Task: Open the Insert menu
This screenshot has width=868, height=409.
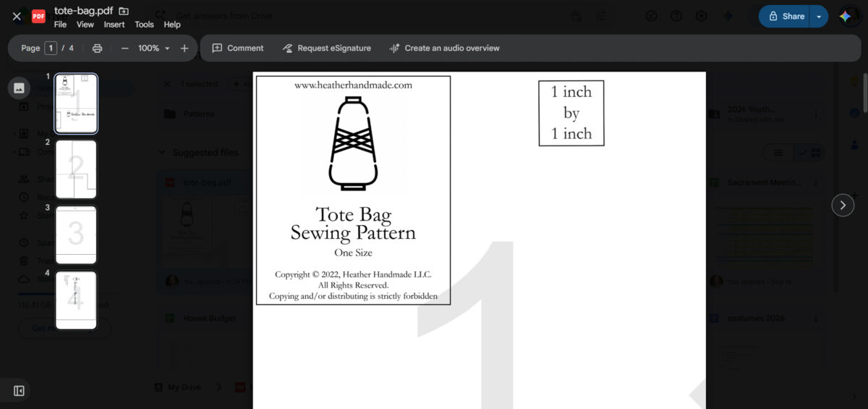Action: pos(114,25)
